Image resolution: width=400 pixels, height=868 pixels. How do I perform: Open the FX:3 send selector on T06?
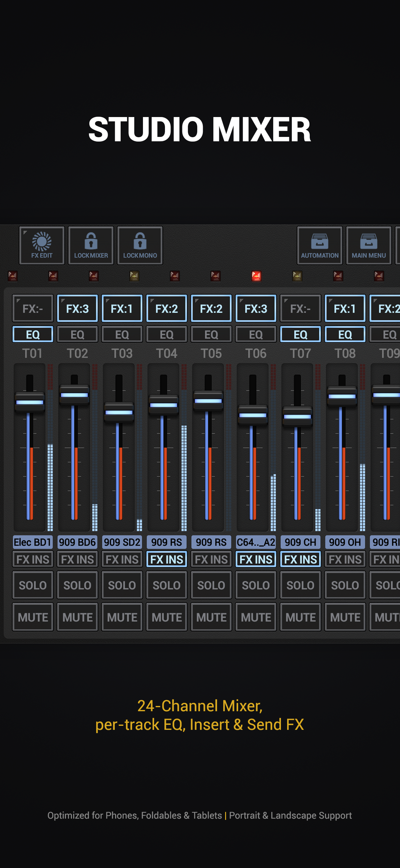click(256, 308)
